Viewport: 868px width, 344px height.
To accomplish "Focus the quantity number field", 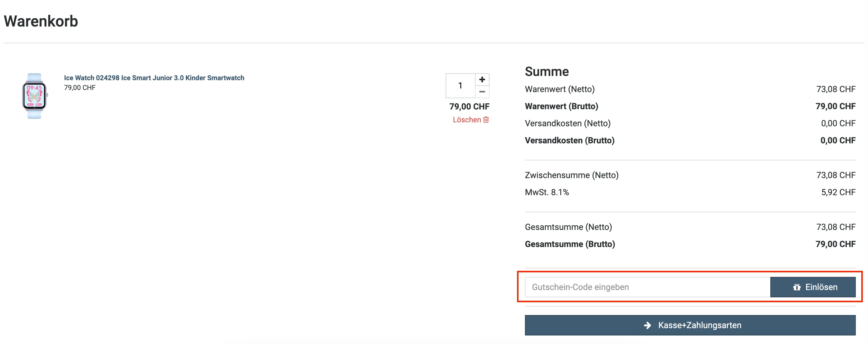I will (x=460, y=85).
